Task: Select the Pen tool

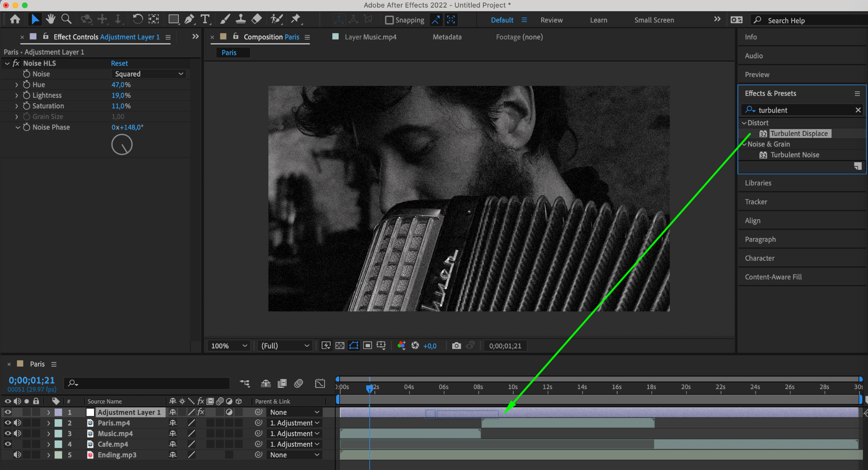Action: tap(189, 19)
